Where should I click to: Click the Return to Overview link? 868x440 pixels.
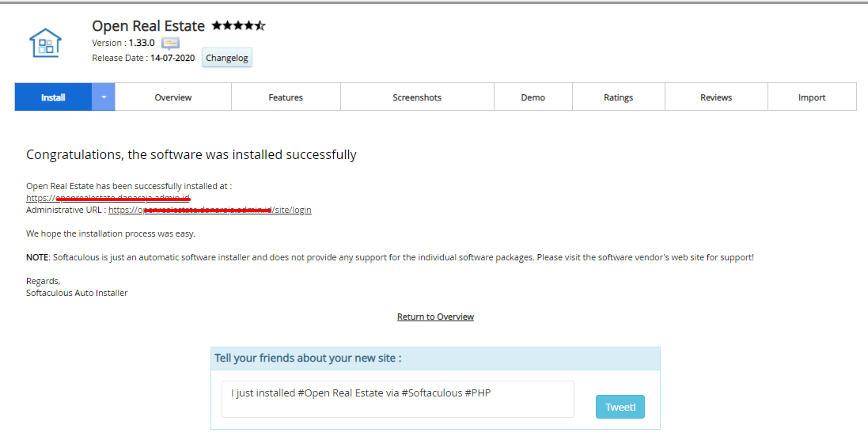pos(436,317)
